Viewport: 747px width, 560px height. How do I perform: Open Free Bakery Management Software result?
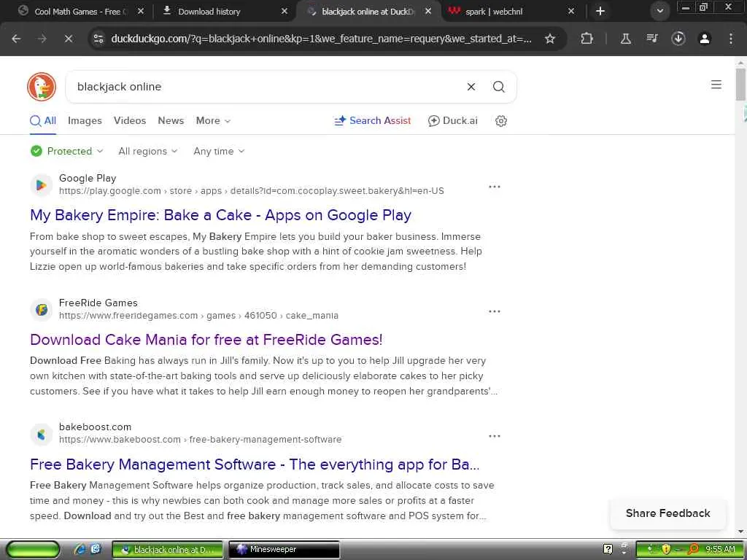tap(255, 464)
